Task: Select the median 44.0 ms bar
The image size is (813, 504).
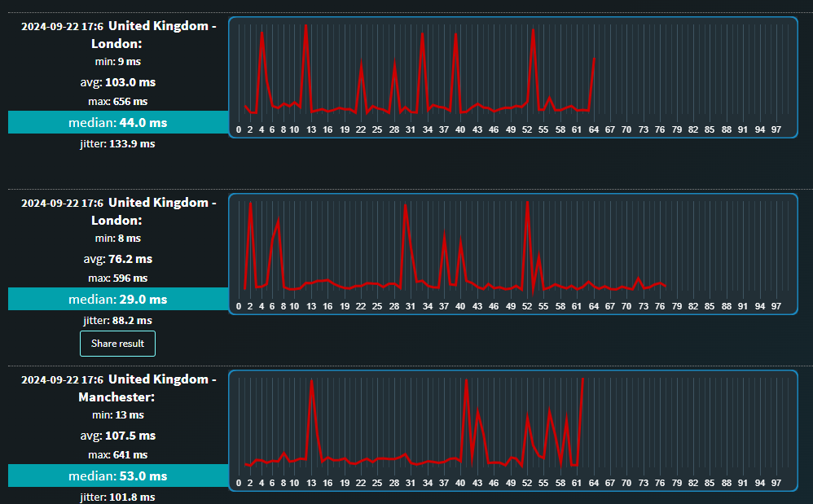Action: point(118,122)
